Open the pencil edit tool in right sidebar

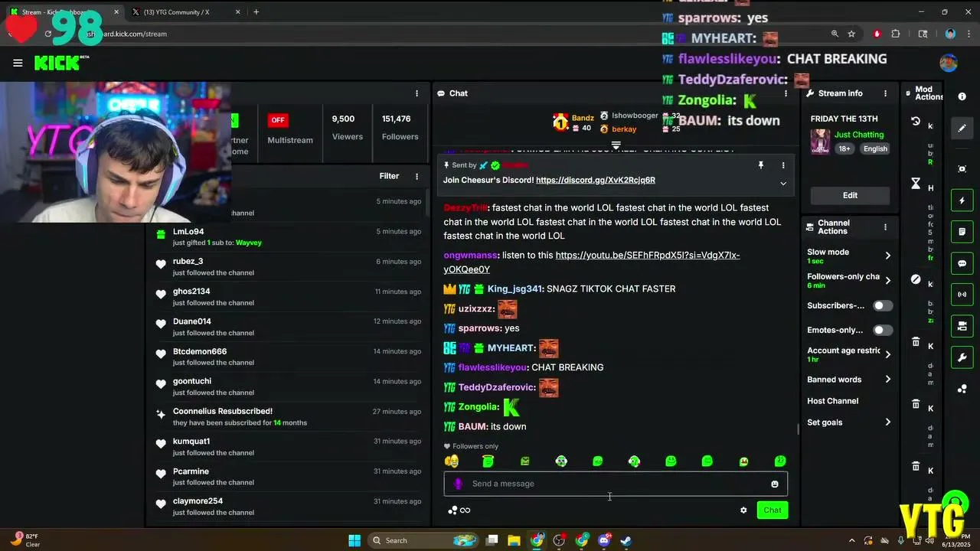(962, 128)
